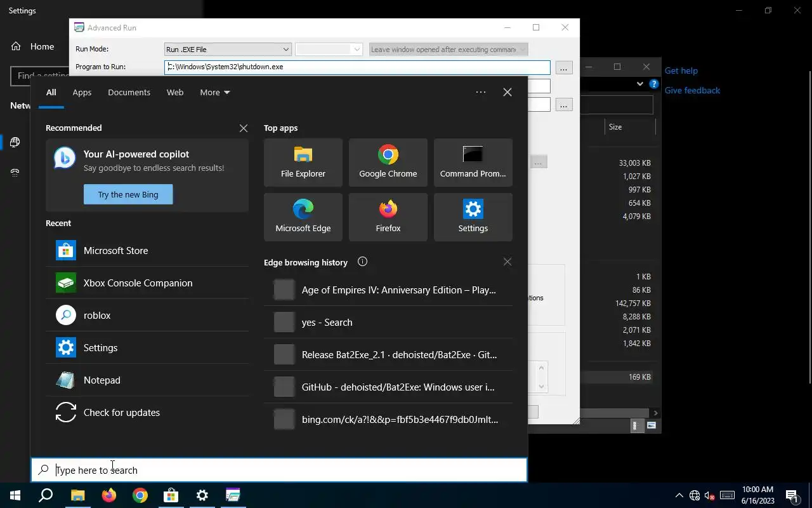Switch to Advanced Run on taskbar

coord(233,495)
